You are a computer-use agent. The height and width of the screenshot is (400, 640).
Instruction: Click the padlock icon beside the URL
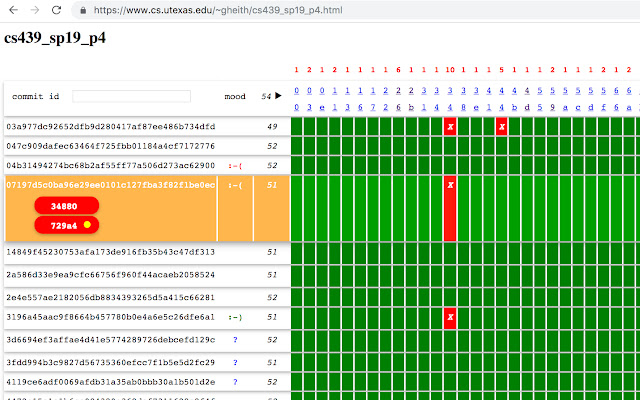[84, 10]
